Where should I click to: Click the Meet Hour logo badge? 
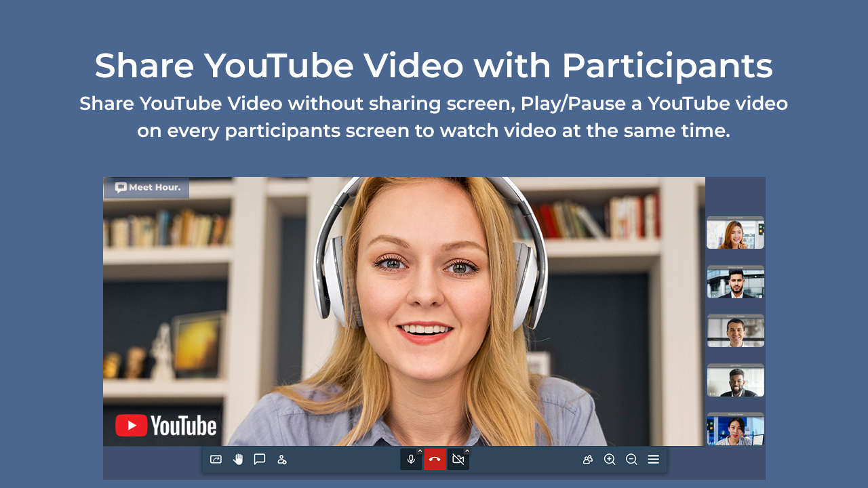point(146,188)
